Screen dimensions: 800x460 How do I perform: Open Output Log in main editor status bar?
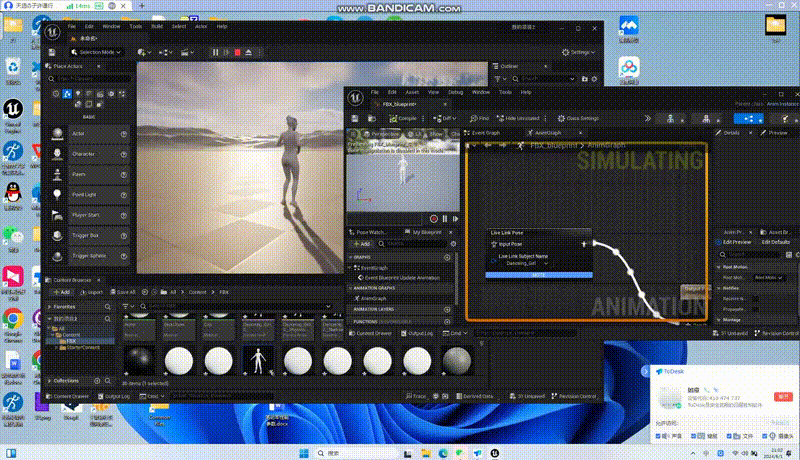[113, 396]
